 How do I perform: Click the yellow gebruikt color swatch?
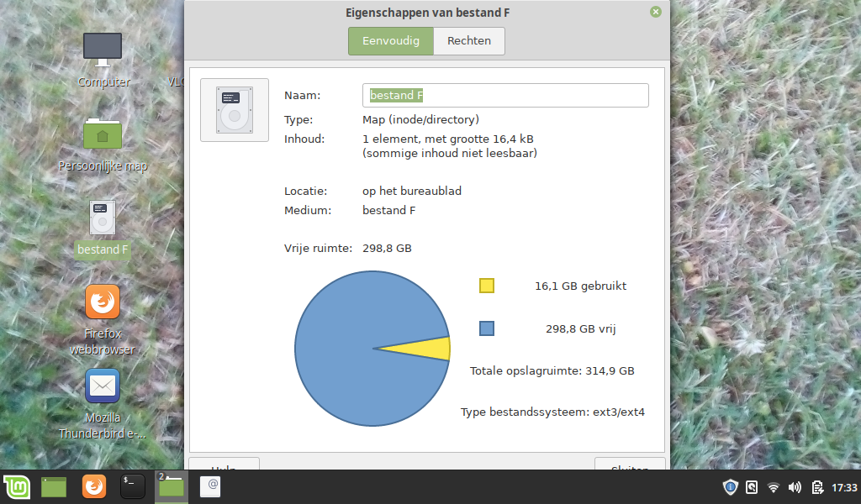click(x=487, y=286)
